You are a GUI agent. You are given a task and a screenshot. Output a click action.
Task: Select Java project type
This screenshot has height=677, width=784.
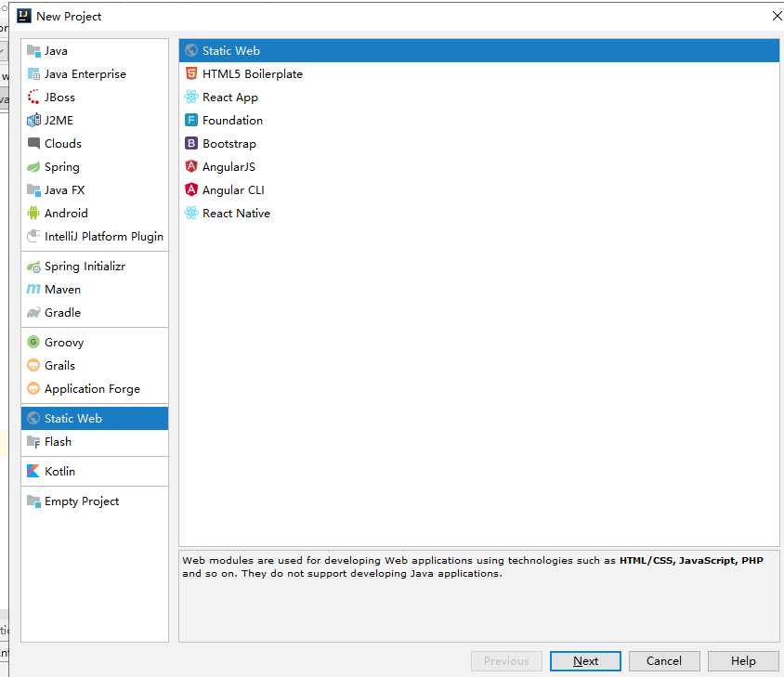(95, 50)
